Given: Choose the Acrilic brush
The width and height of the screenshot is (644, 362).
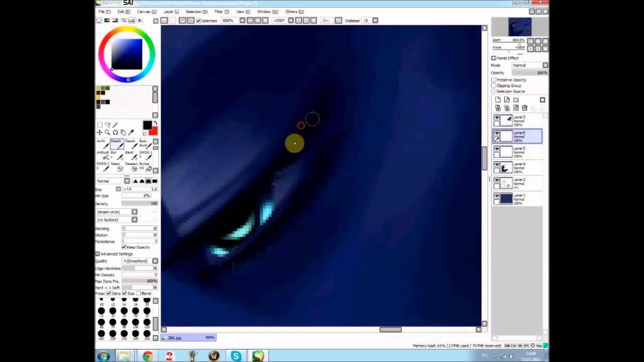Looking at the screenshot, I should tap(103, 144).
